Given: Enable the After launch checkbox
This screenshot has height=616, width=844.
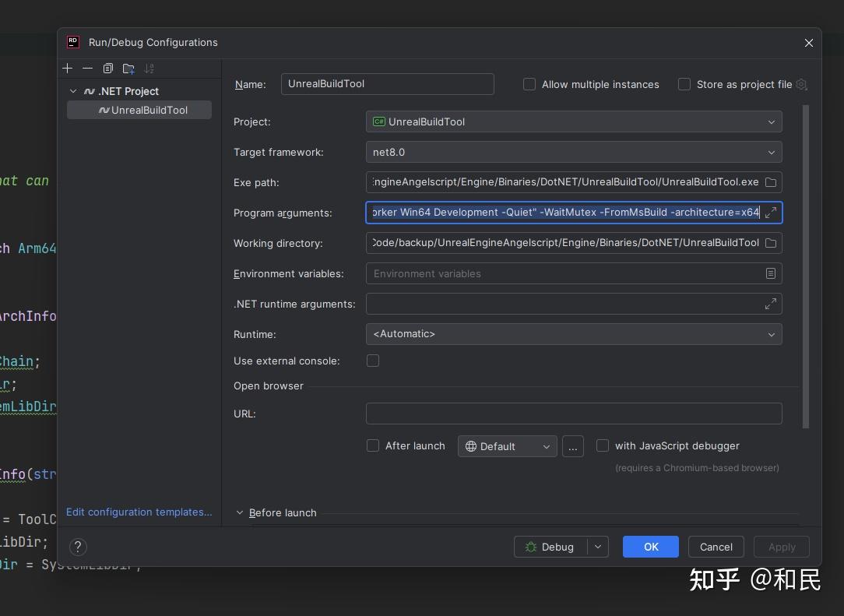Looking at the screenshot, I should click(372, 445).
